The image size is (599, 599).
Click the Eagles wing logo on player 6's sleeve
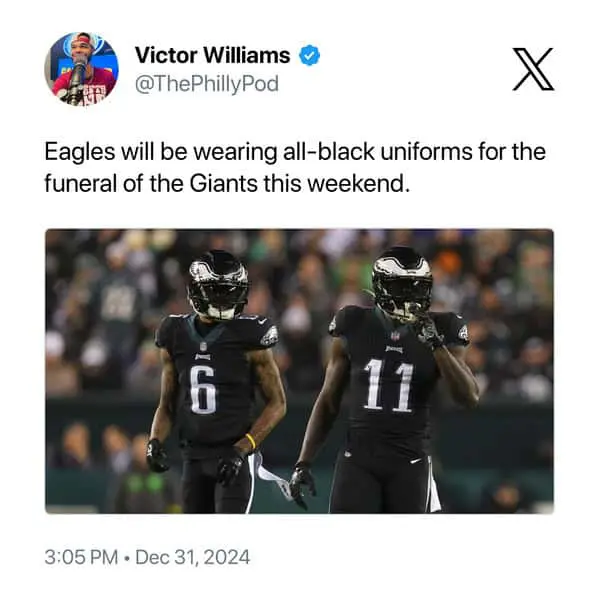coord(270,336)
